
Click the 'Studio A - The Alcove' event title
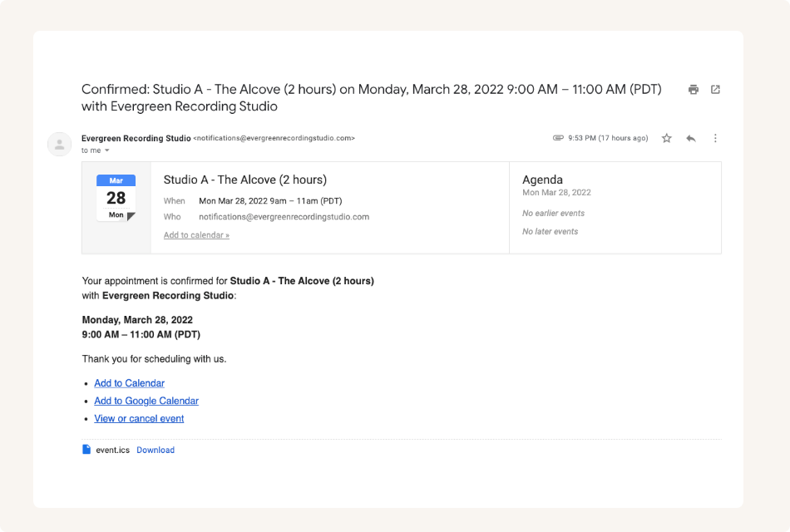pyautogui.click(x=244, y=180)
